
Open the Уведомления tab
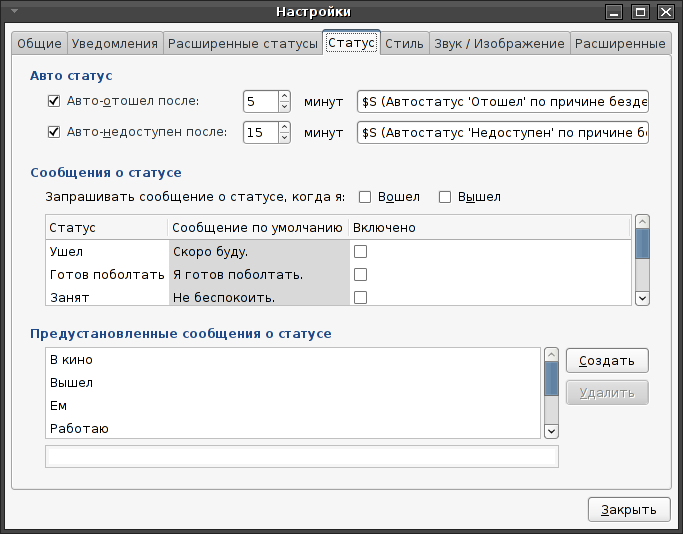pyautogui.click(x=115, y=44)
